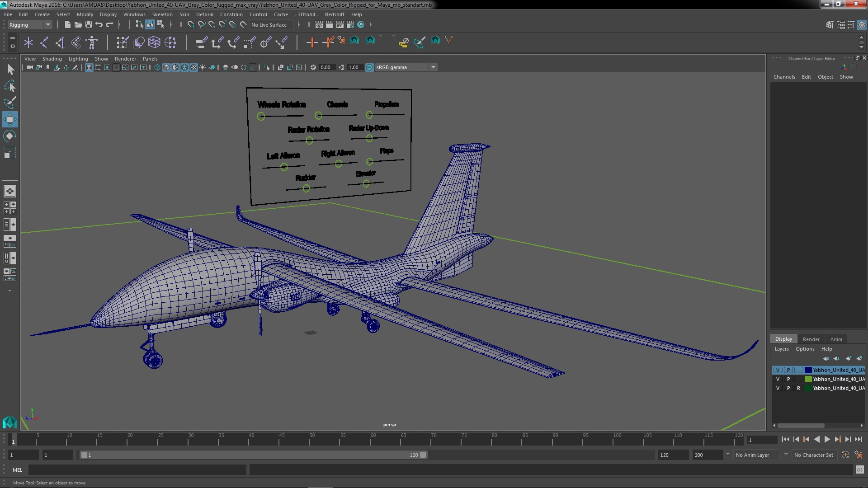Open the viewport Renderer menu

click(x=125, y=59)
